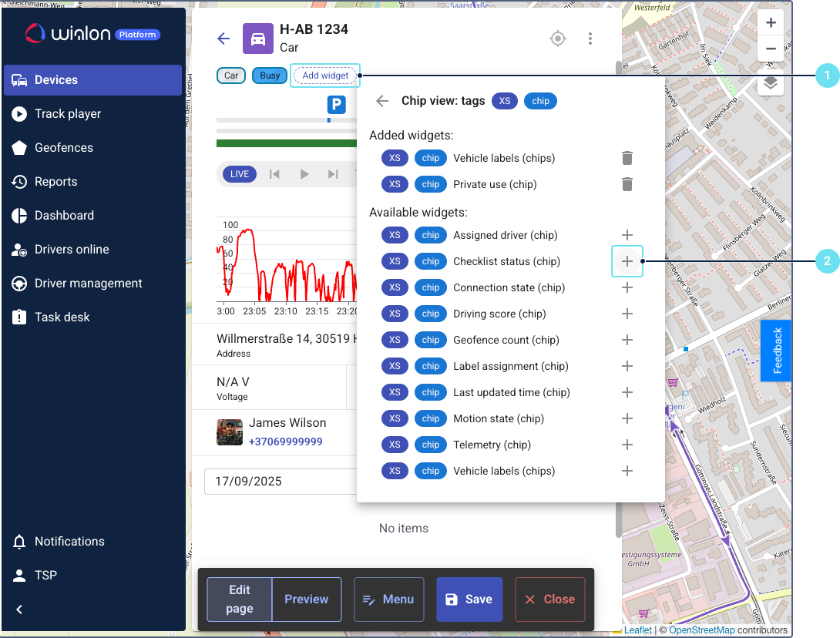The width and height of the screenshot is (840, 638).
Task: Add the Assigned driver (chip) widget
Action: click(627, 235)
